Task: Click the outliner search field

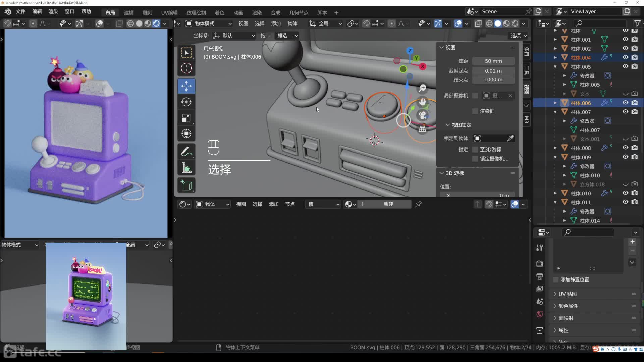Action: pyautogui.click(x=600, y=23)
